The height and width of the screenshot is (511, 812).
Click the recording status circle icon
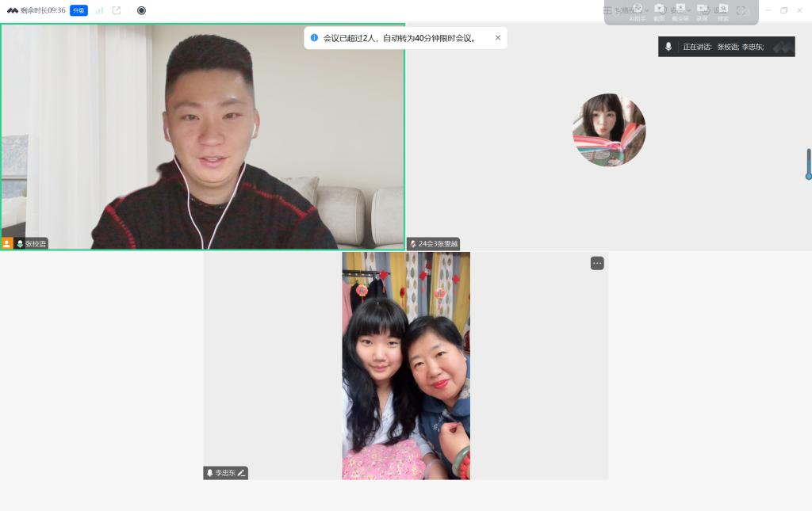tap(141, 10)
